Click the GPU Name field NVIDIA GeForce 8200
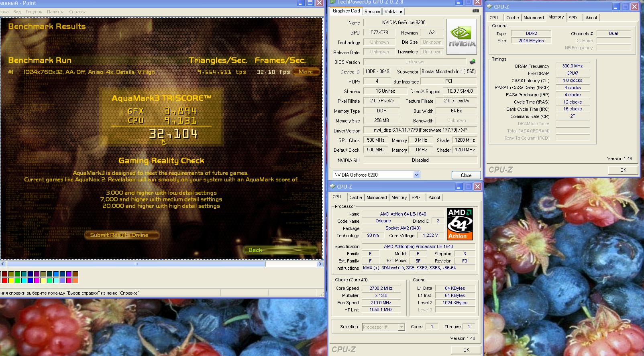The height and width of the screenshot is (356, 644). [404, 22]
